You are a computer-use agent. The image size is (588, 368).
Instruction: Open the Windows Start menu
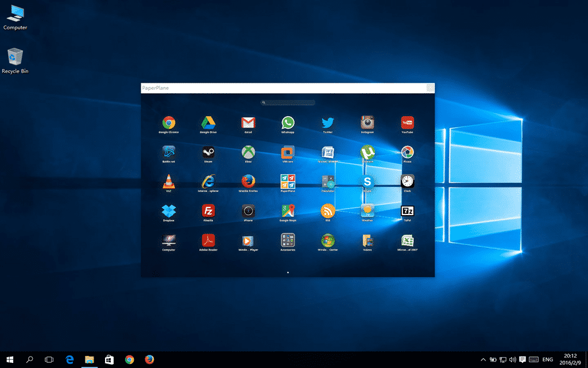click(x=10, y=359)
